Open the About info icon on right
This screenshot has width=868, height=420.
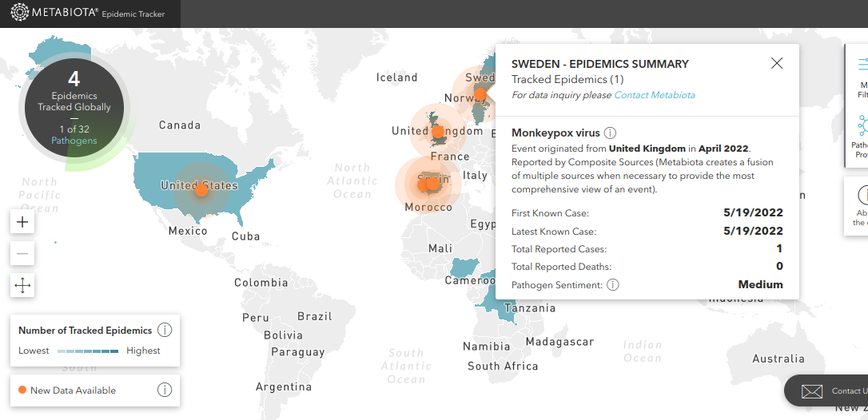click(x=862, y=195)
